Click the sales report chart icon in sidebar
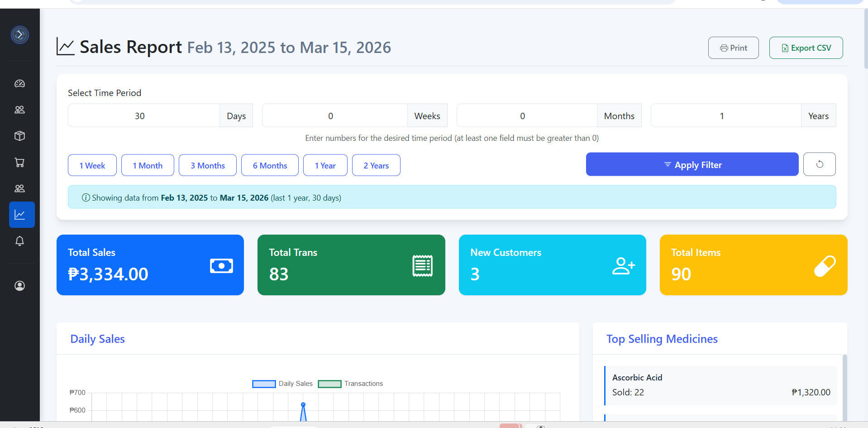 pyautogui.click(x=21, y=215)
